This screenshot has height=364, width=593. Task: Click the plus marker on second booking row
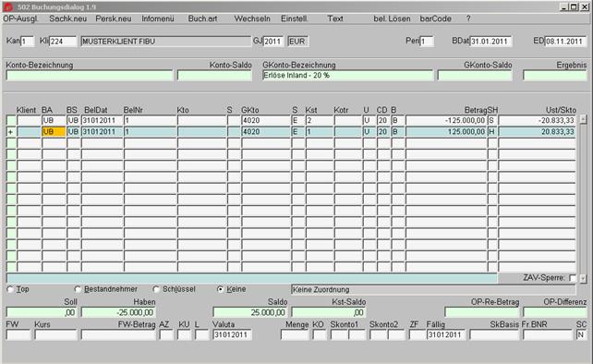10,132
